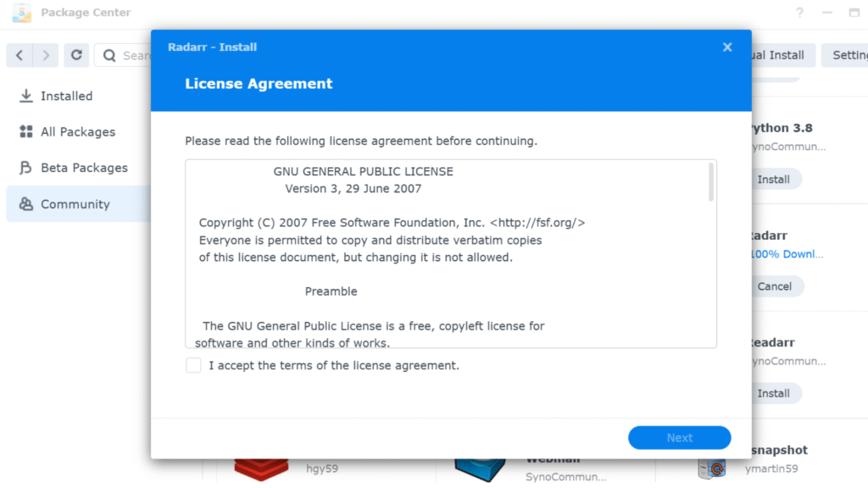Screen dimensions: 868x488
Task: Accept the license agreement terms checkbox
Action: click(x=194, y=365)
